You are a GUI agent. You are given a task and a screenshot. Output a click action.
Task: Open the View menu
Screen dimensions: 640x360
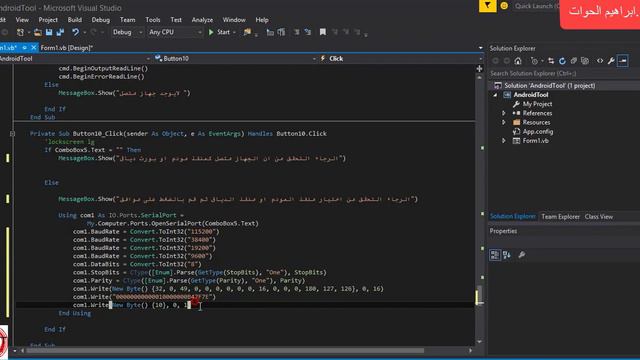[22, 20]
